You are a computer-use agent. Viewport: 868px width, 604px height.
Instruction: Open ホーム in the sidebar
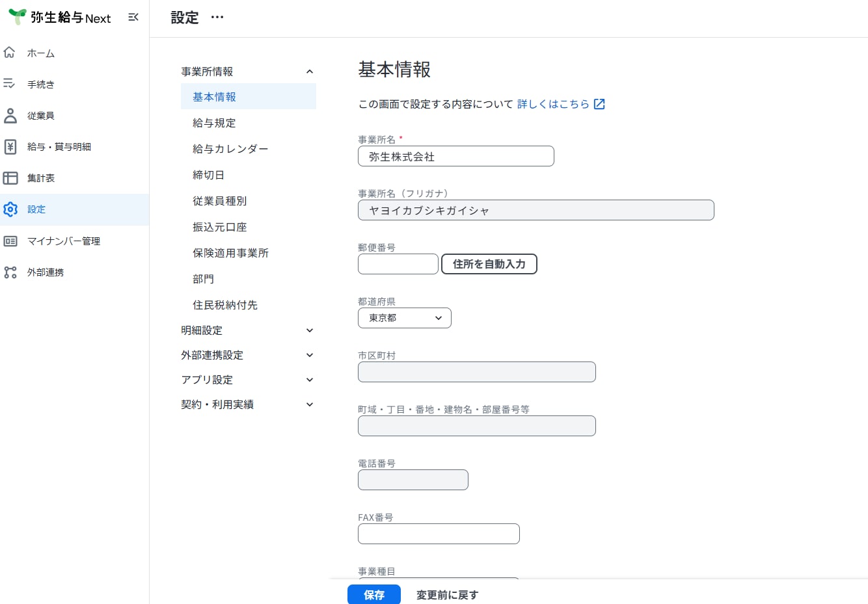tap(74, 53)
